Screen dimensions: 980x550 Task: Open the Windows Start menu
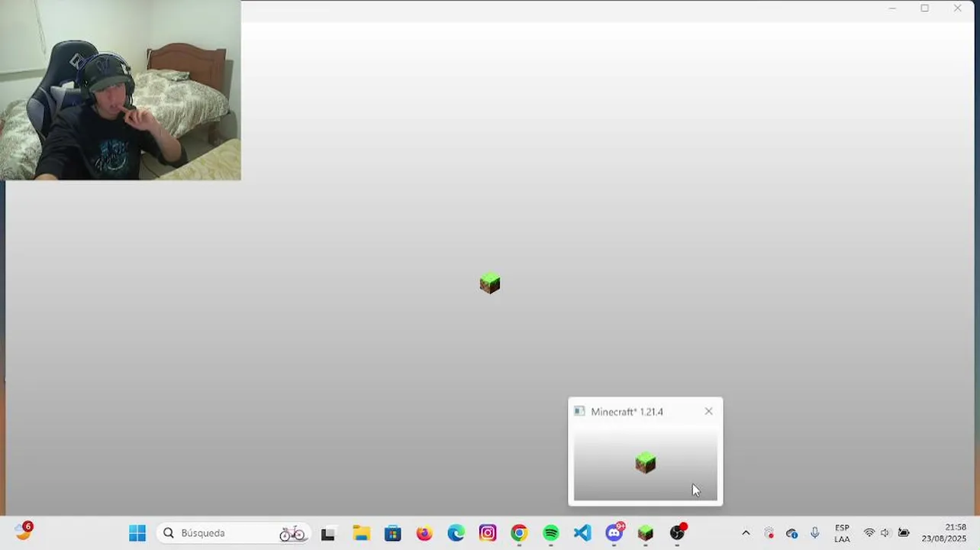137,533
